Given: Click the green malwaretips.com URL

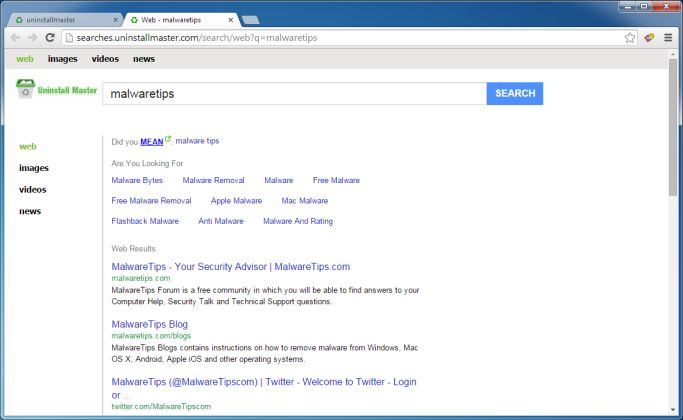Looking at the screenshot, I should tap(141, 278).
